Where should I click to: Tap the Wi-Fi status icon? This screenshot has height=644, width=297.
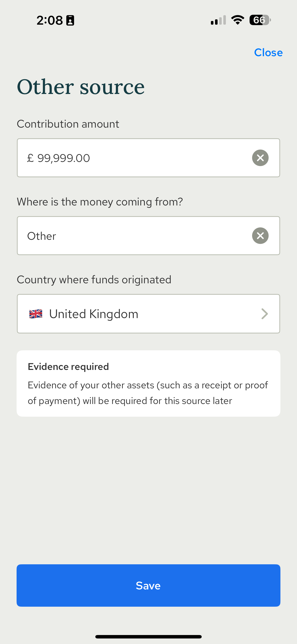pyautogui.click(x=238, y=20)
